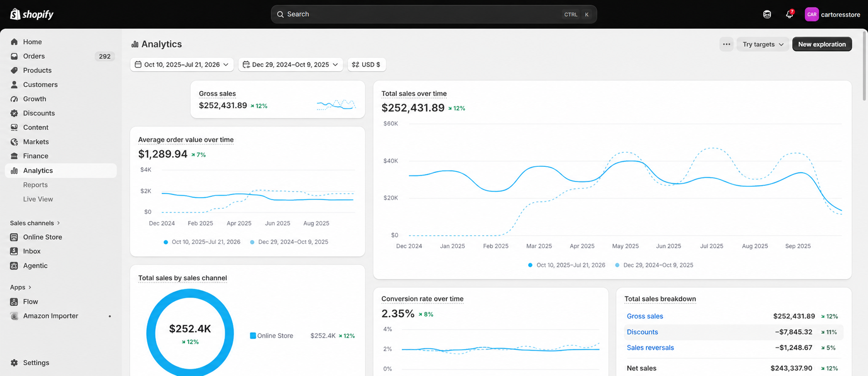Viewport: 868px width, 376px height.
Task: Click into the Search field
Action: click(x=434, y=14)
